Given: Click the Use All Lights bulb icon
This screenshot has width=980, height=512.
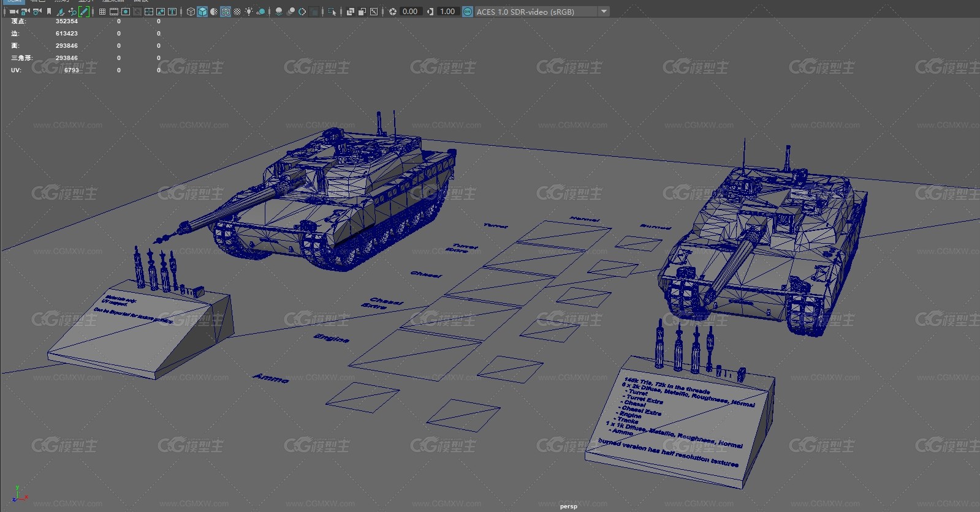Looking at the screenshot, I should coord(249,12).
